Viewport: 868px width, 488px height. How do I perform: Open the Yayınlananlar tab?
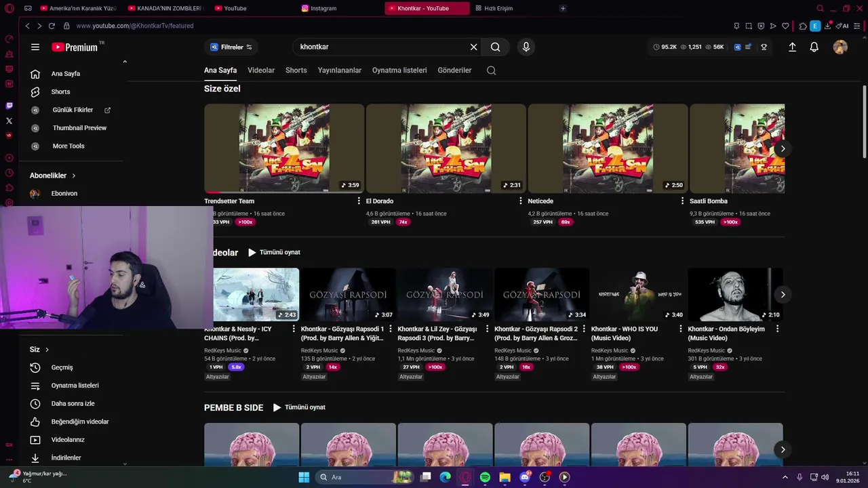point(340,70)
